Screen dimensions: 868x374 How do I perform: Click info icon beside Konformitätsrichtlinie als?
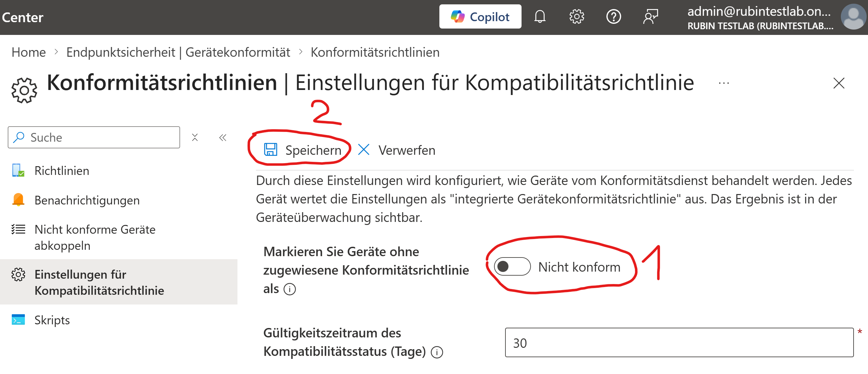tap(289, 289)
